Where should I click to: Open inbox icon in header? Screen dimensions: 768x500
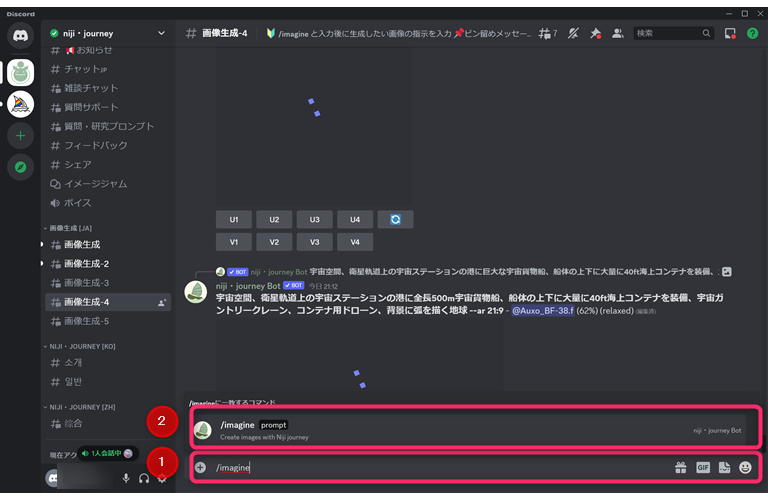click(x=730, y=33)
